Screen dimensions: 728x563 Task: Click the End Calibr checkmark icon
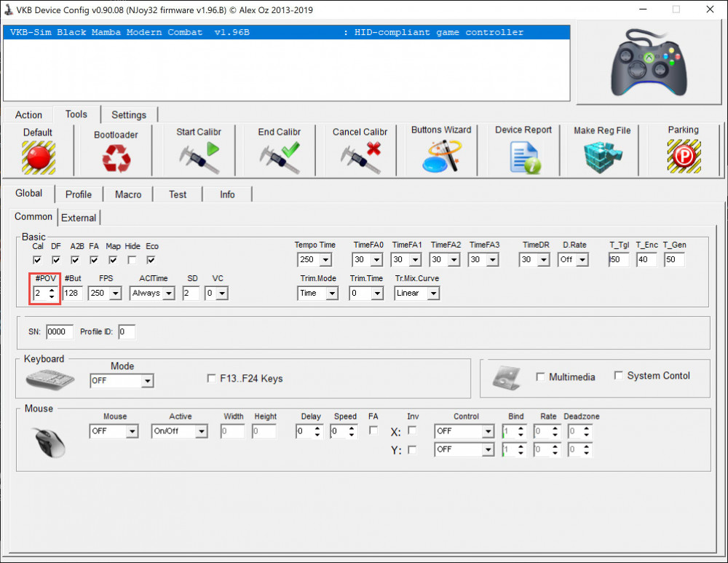(x=279, y=157)
